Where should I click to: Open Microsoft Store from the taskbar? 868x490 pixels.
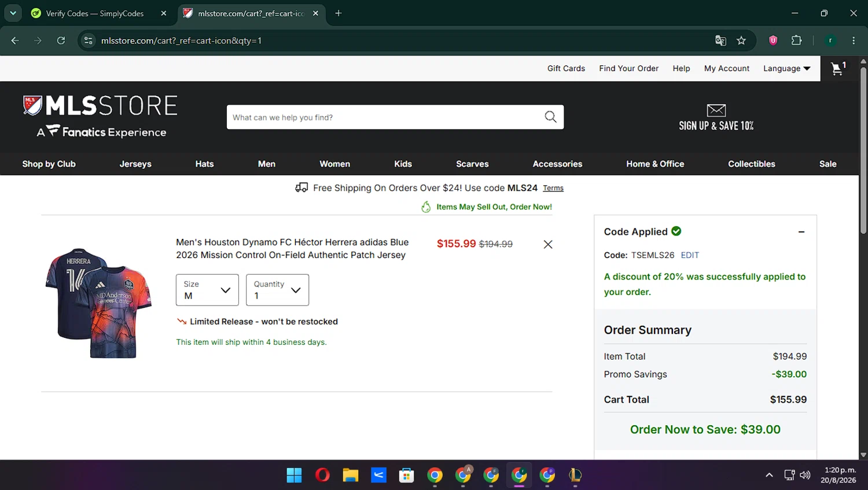point(406,475)
